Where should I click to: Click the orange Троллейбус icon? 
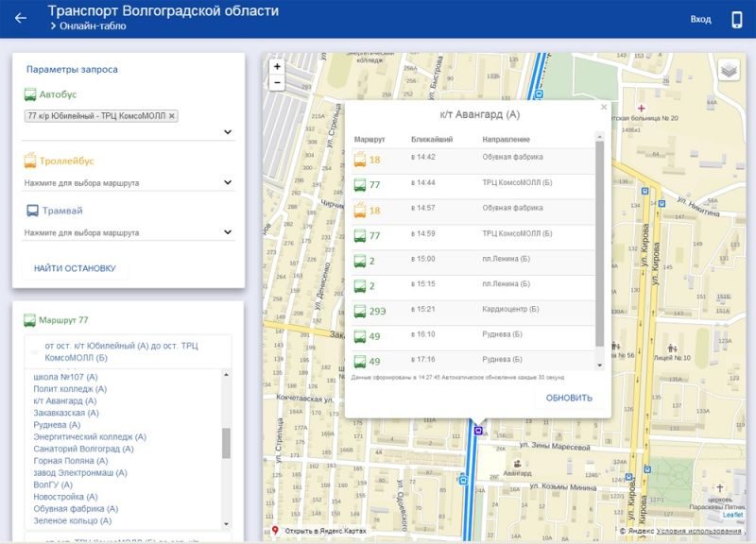coord(30,160)
